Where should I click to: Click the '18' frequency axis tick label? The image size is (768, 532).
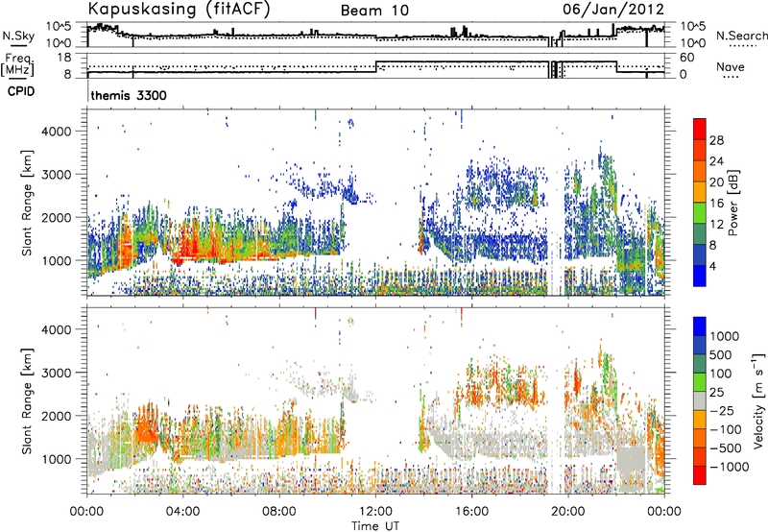[64, 58]
